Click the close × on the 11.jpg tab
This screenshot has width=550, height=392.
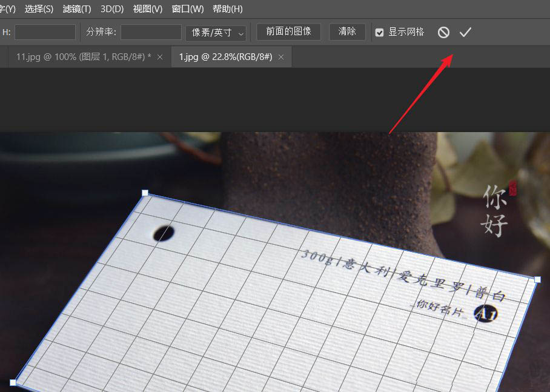160,56
